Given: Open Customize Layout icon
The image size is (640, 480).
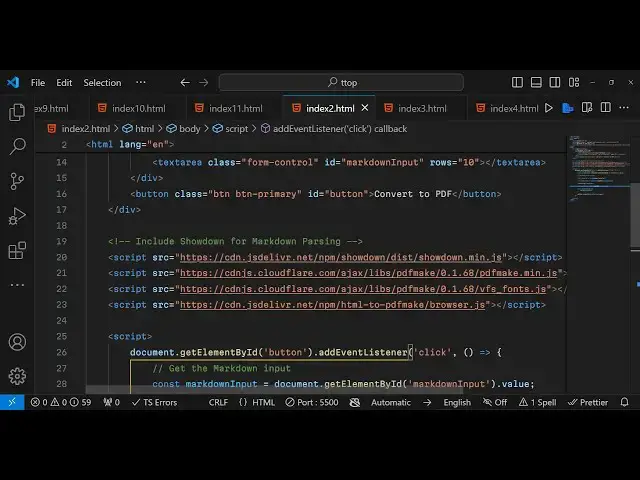Looking at the screenshot, I should [574, 82].
